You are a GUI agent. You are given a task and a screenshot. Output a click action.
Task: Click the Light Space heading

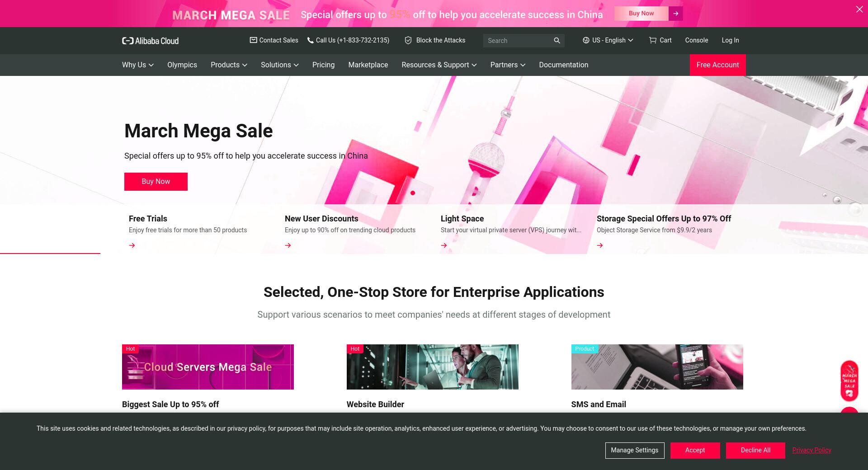click(462, 219)
